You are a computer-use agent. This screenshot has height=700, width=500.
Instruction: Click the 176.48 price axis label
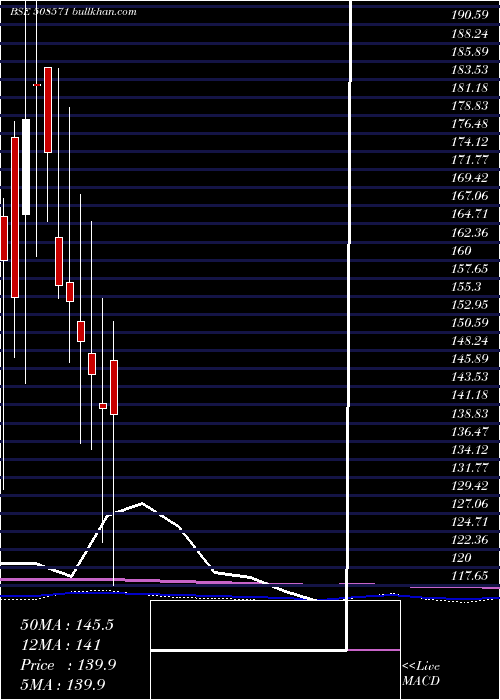click(469, 124)
